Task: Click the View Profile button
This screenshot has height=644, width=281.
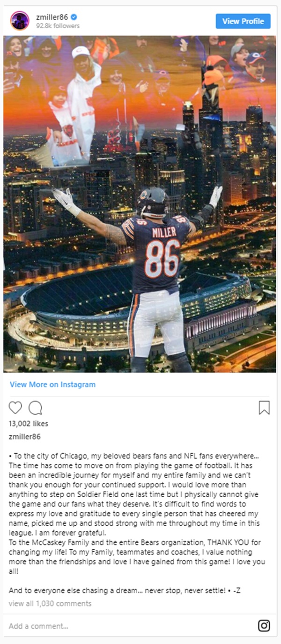Action: coord(243,21)
